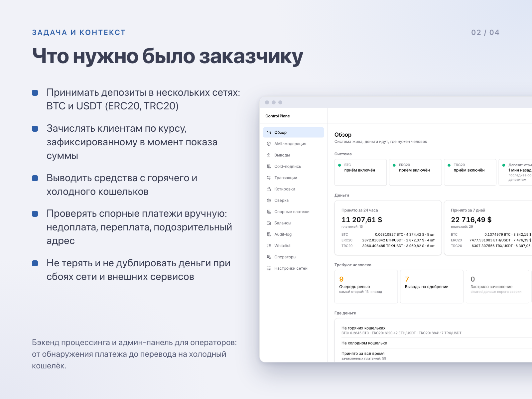Click the Принято за 24 часа card
The width and height of the screenshot is (532, 399).
point(388,228)
